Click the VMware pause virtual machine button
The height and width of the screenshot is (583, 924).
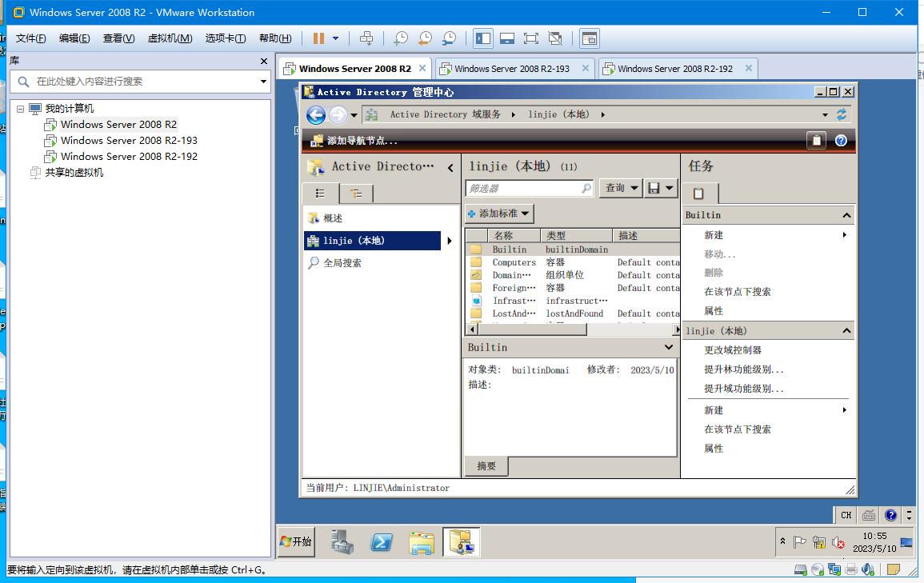pyautogui.click(x=318, y=38)
